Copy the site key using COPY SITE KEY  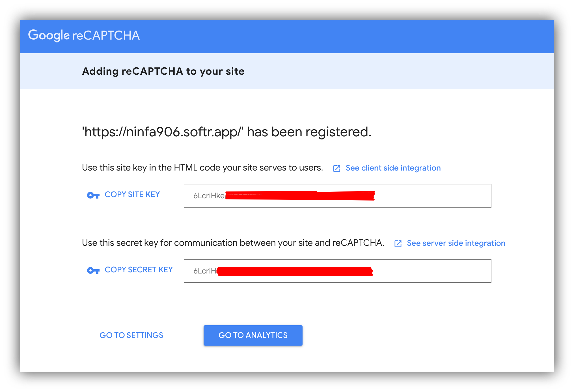[132, 194]
